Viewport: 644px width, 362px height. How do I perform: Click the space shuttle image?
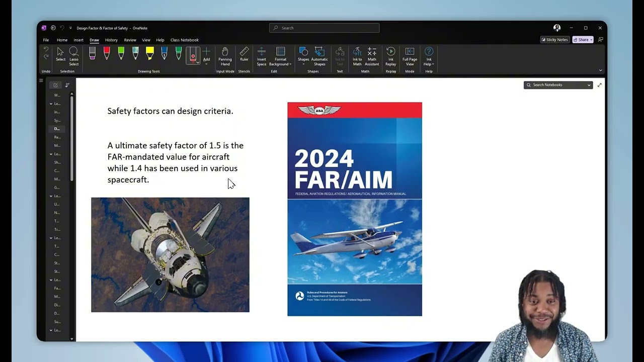(170, 255)
